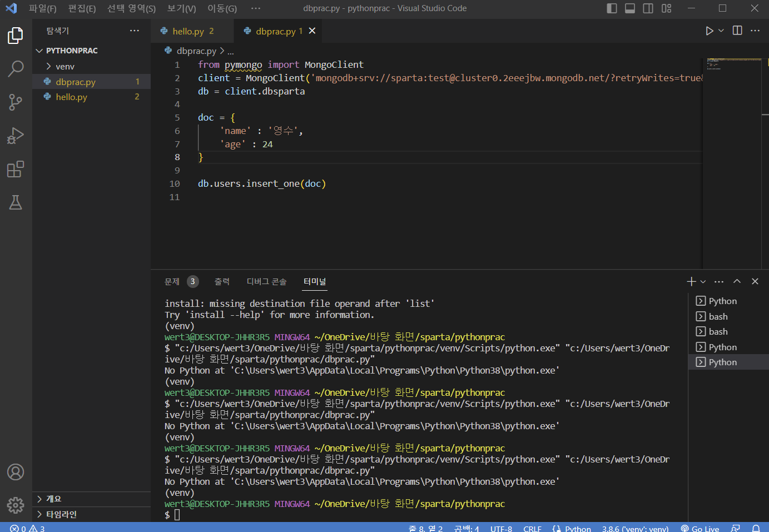Switch to the hello.py editor tab

point(192,31)
